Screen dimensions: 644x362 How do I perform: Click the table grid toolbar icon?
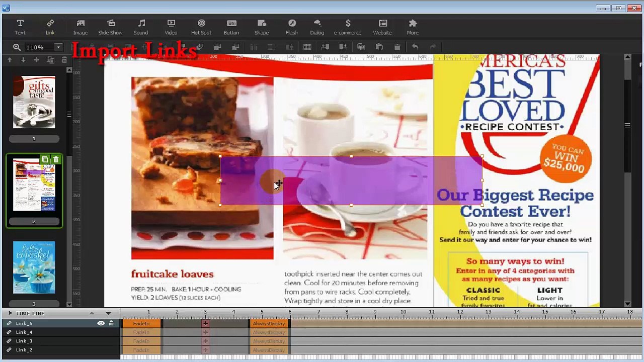coord(307,47)
